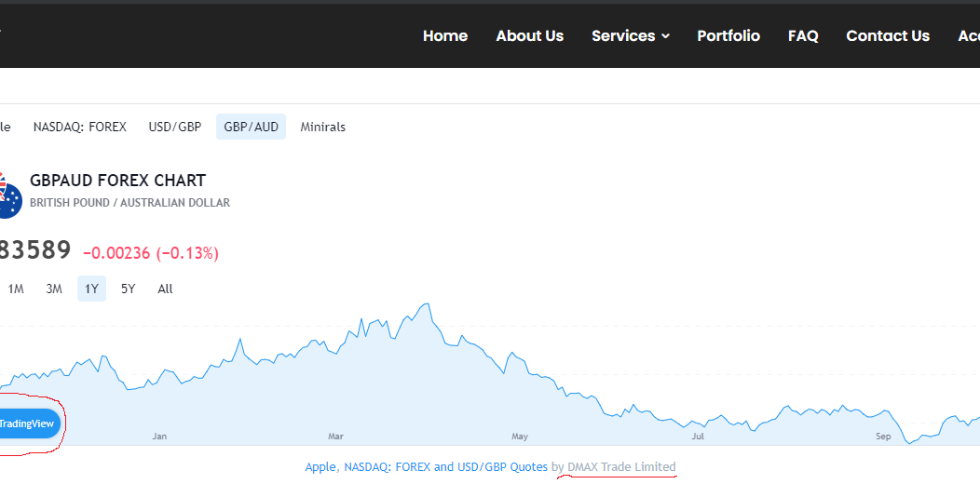This screenshot has height=484, width=980.
Task: Set chart range to All
Action: point(165,289)
